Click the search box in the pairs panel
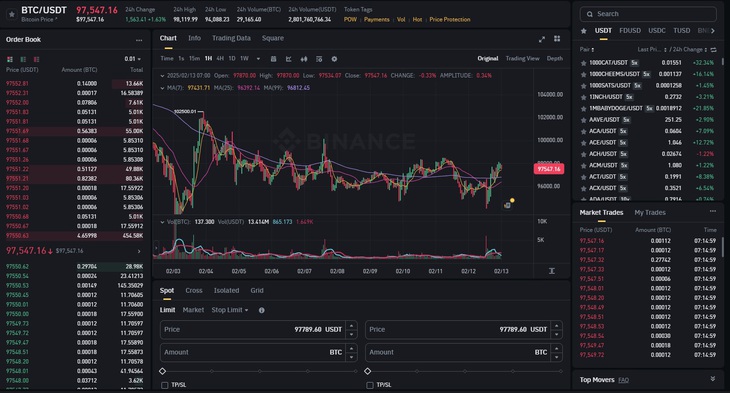Screen dimensions: 730x393 click(648, 14)
